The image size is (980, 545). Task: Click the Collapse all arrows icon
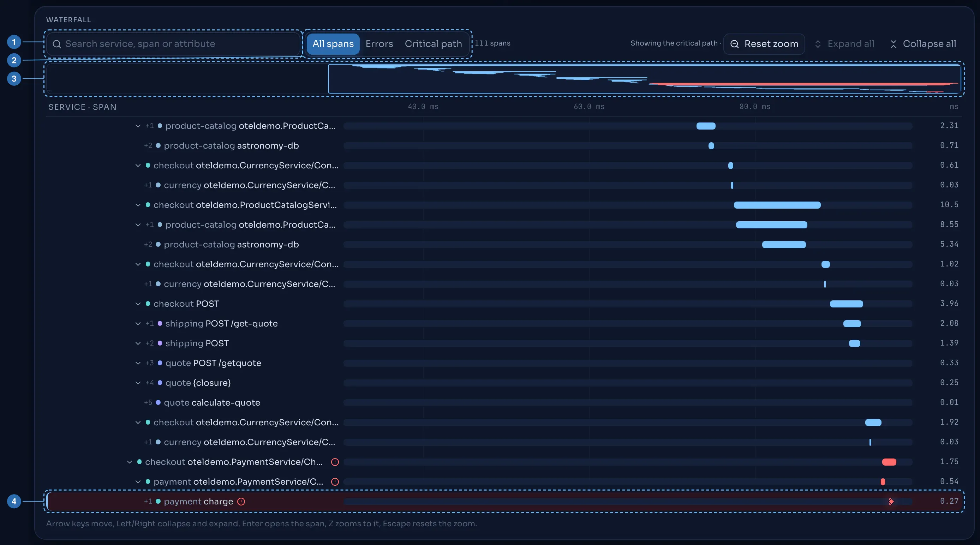tap(894, 44)
